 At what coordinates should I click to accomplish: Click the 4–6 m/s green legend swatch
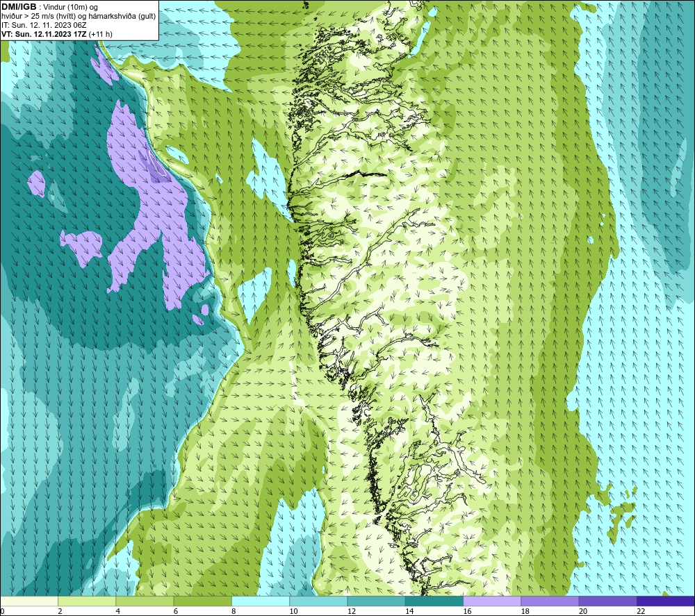point(145,601)
